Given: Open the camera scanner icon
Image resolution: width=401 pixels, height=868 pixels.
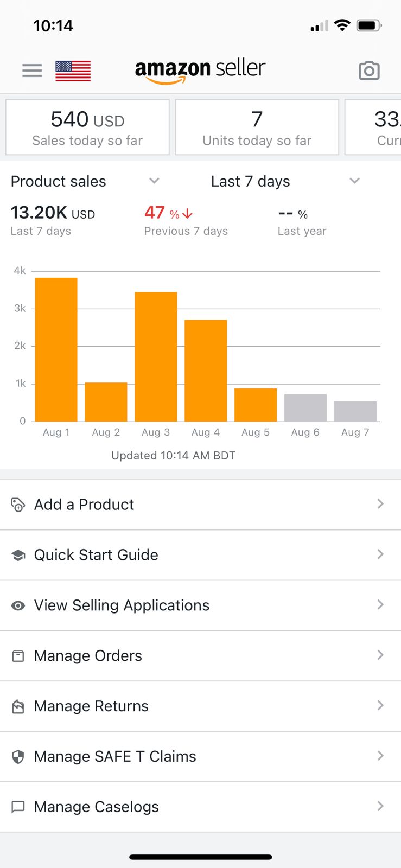Looking at the screenshot, I should 369,71.
